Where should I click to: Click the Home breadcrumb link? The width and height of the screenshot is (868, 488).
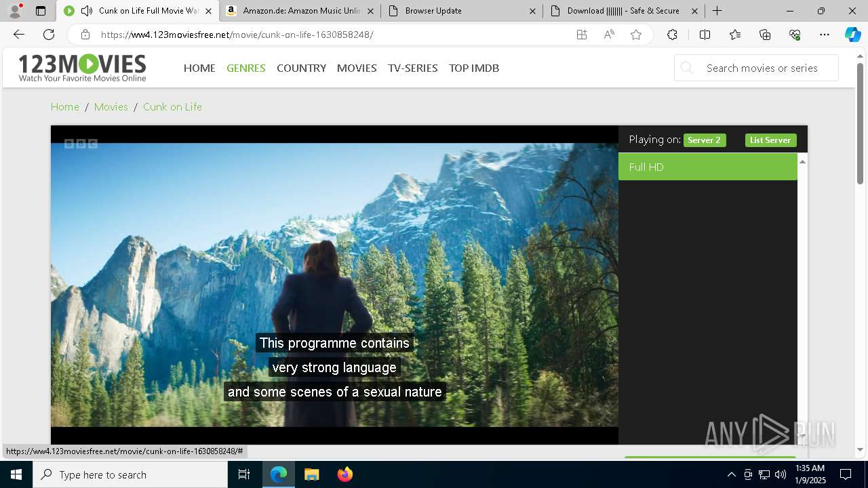pos(65,106)
